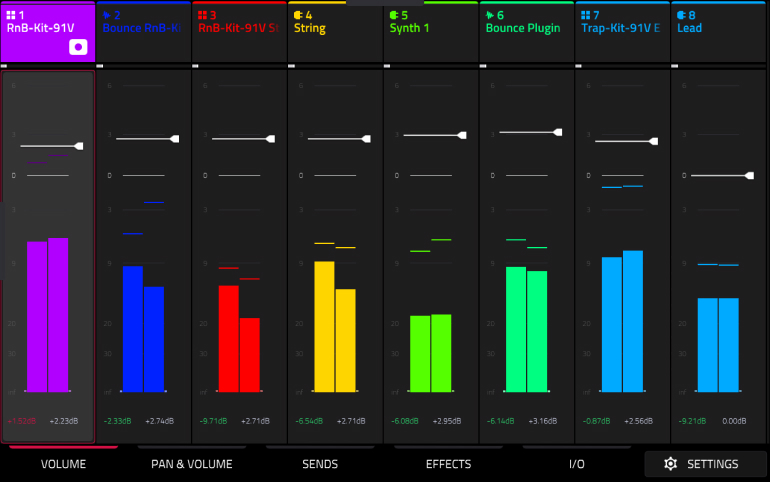Click the drum grid icon on Trap-Kit track 7
The height and width of the screenshot is (482, 770).
(x=585, y=15)
